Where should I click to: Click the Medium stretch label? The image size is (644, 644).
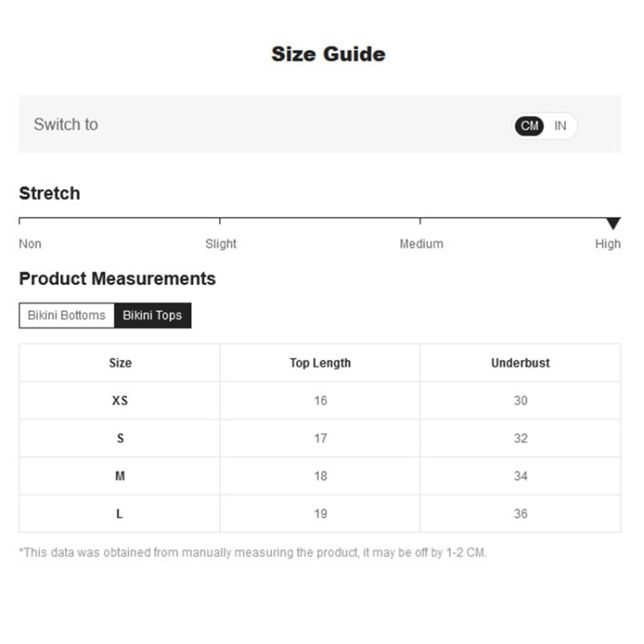click(422, 244)
